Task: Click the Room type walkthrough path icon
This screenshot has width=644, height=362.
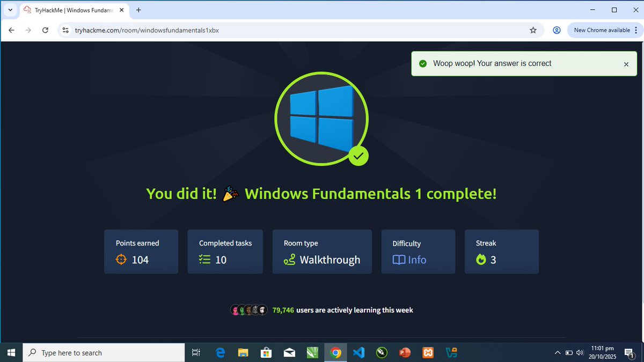Action: [x=290, y=260]
